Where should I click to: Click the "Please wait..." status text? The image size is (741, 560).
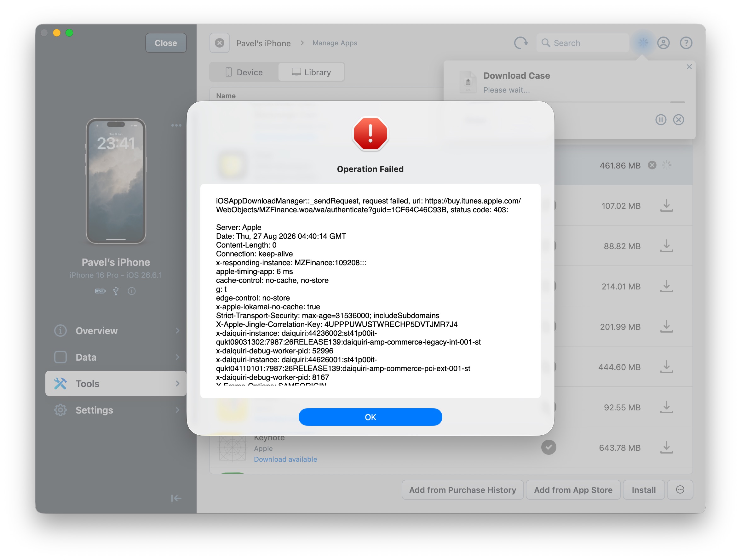(x=506, y=90)
